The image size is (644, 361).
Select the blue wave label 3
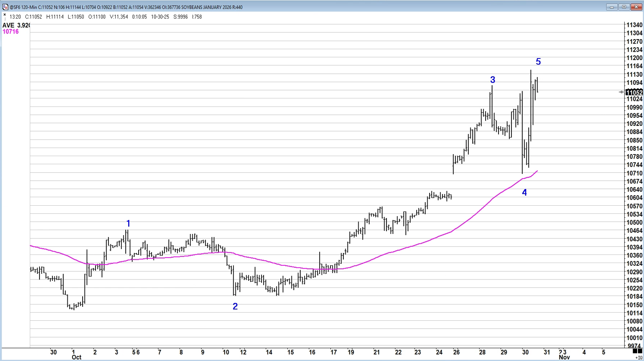pos(492,80)
